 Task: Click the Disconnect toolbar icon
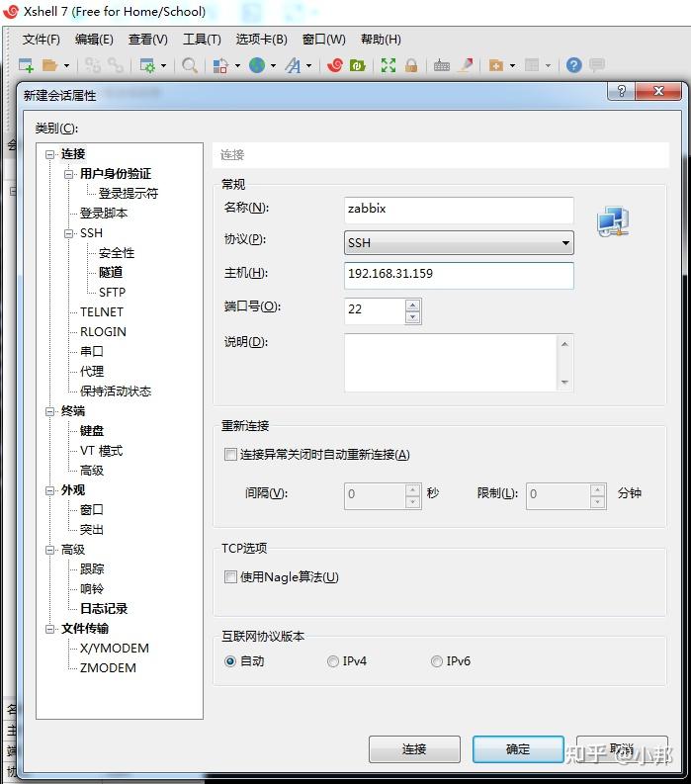coord(116,65)
